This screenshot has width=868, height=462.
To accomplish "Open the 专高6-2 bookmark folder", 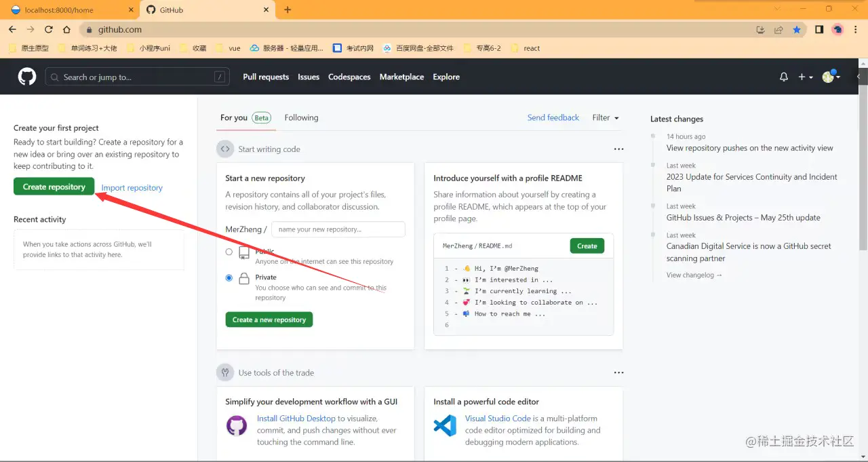I will [x=482, y=48].
